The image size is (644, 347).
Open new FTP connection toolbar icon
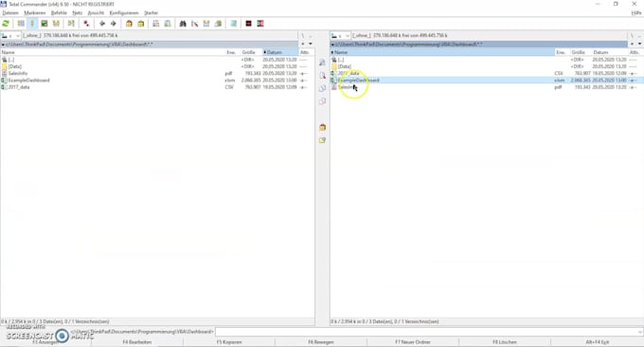[x=168, y=24]
